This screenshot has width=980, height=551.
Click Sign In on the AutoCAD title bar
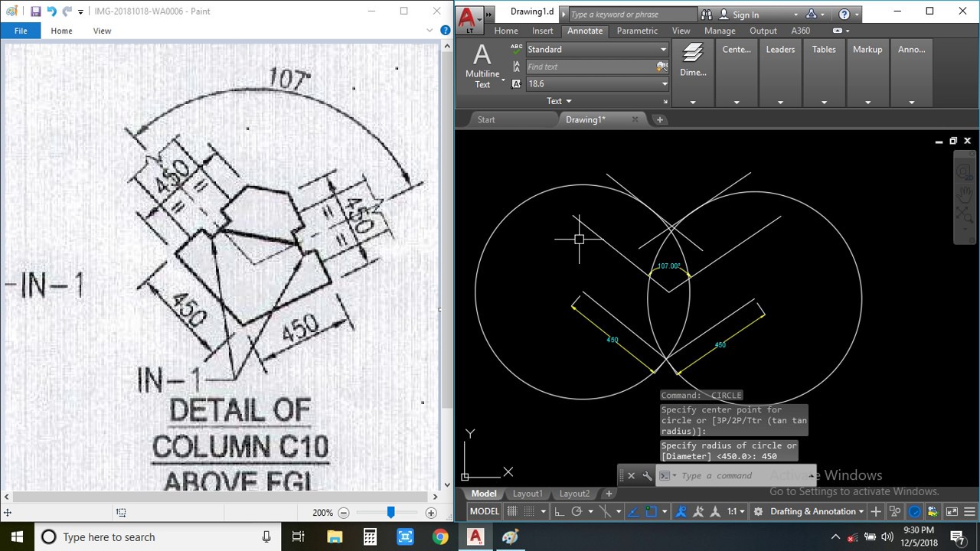point(746,15)
